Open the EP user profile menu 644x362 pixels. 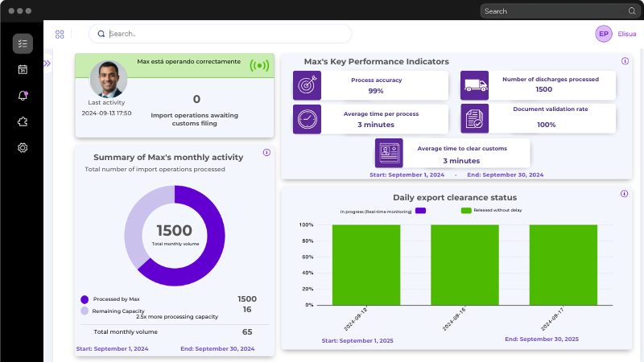tap(604, 34)
